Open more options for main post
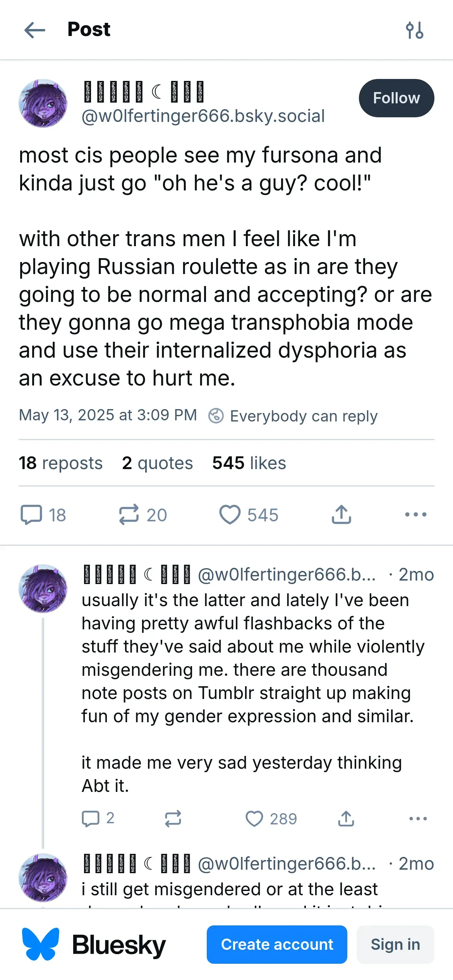 [415, 515]
